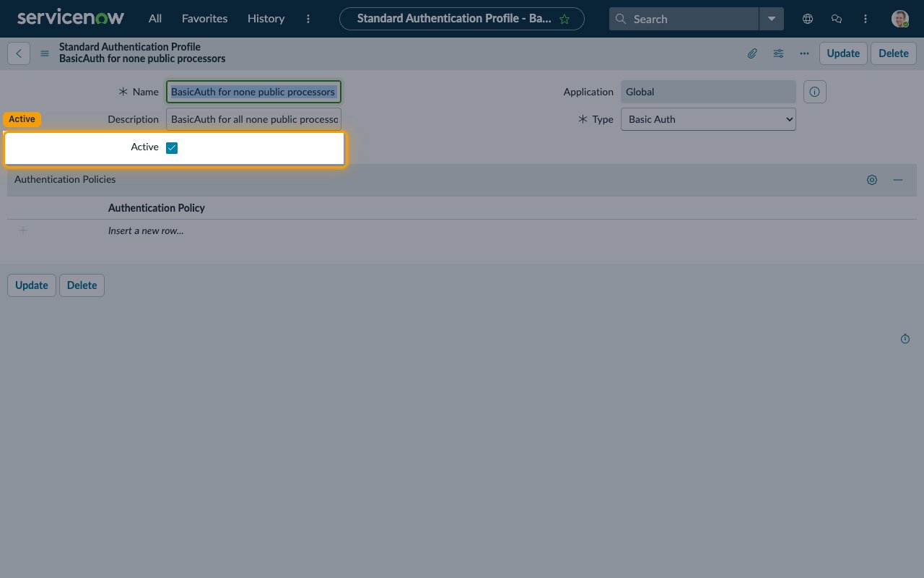Click the Application field showing Global
The image size is (924, 578).
tap(708, 92)
